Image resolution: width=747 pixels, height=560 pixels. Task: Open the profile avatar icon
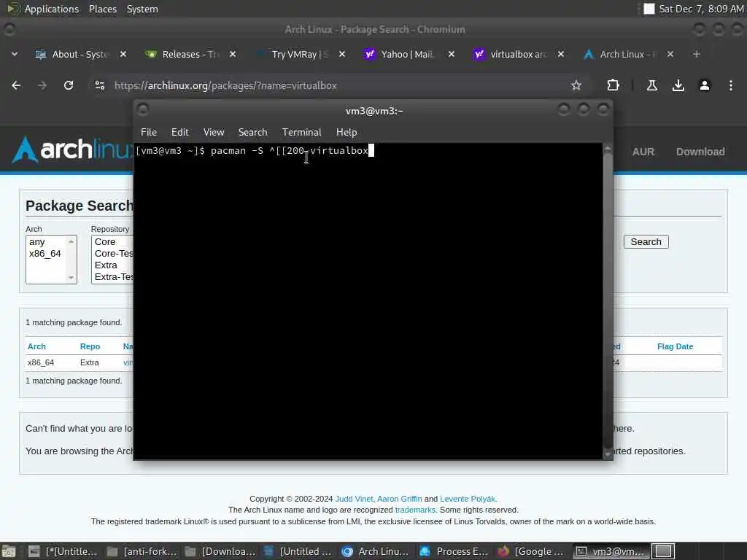tap(705, 85)
